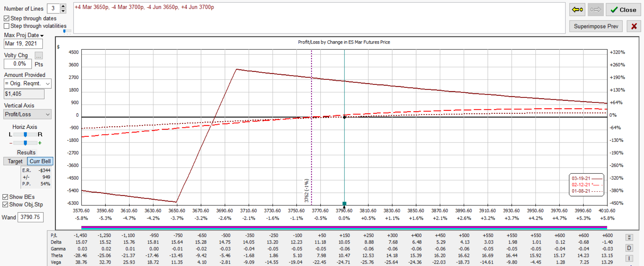Click the Theta row label in table

[57, 256]
